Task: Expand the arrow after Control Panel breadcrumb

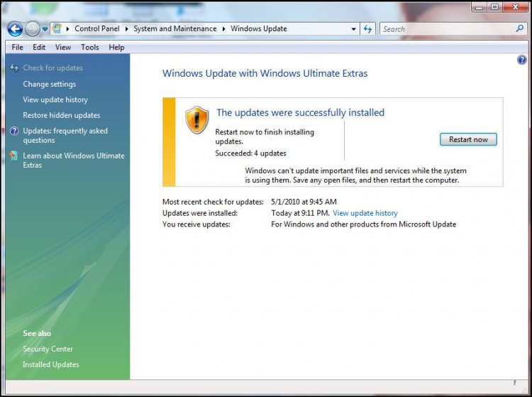Action: click(x=126, y=29)
